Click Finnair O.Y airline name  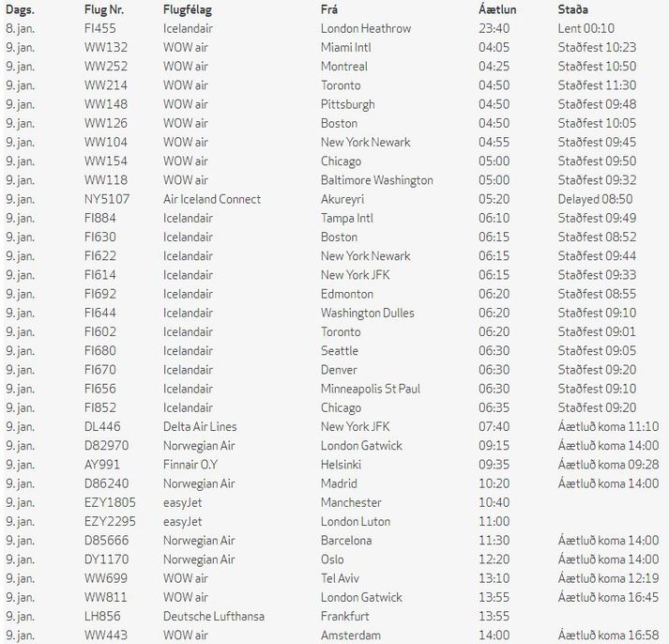(x=190, y=465)
